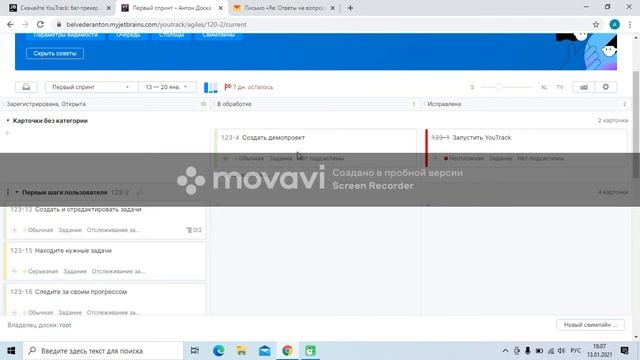The height and width of the screenshot is (360, 640).
Task: Click the Windows search box
Action: click(x=103, y=351)
